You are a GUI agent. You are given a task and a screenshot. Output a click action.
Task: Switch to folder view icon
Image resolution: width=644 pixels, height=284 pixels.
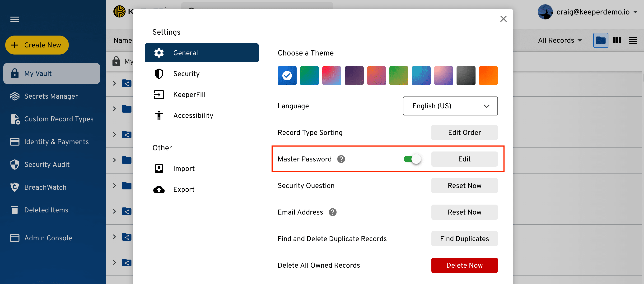pos(601,40)
